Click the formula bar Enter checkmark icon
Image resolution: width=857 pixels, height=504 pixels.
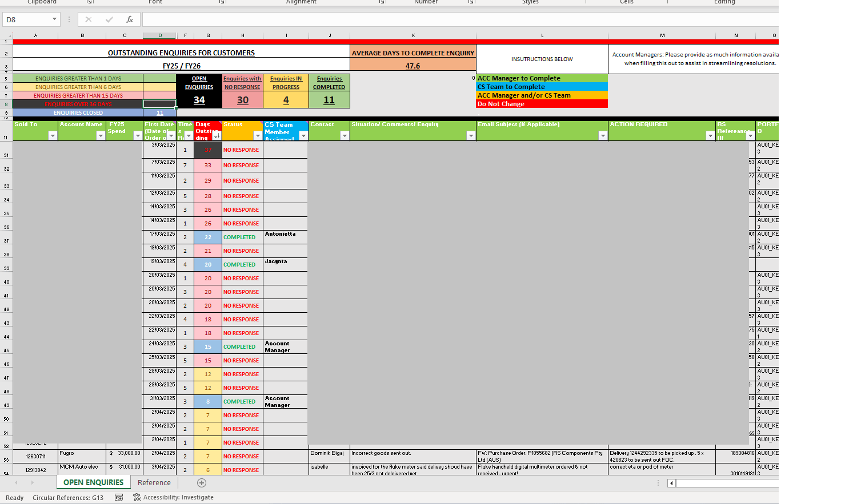click(109, 19)
